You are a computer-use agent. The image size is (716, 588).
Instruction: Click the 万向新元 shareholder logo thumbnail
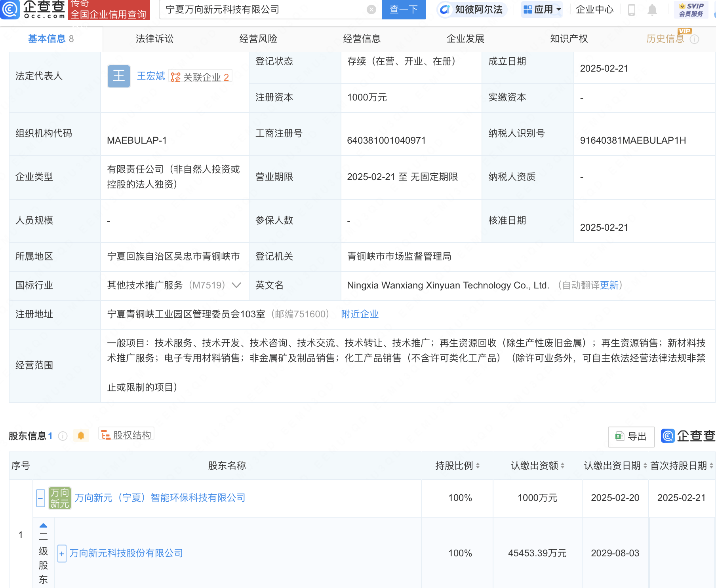60,498
